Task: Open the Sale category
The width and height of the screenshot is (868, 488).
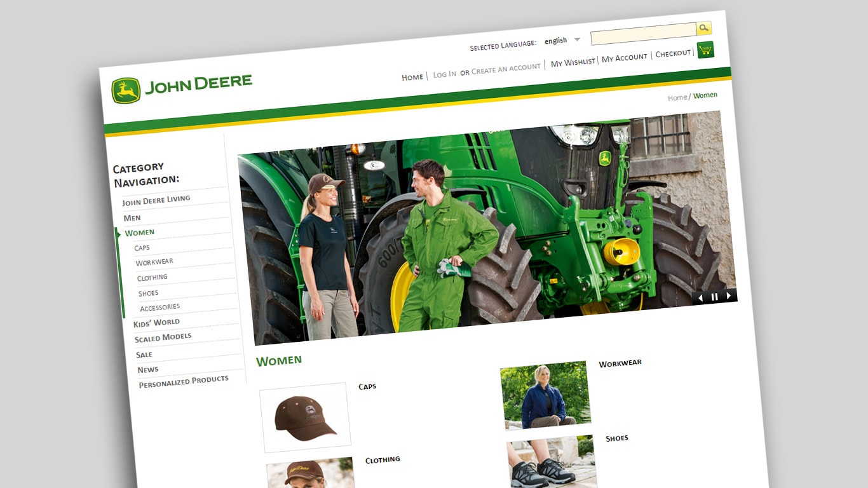Action: point(144,354)
